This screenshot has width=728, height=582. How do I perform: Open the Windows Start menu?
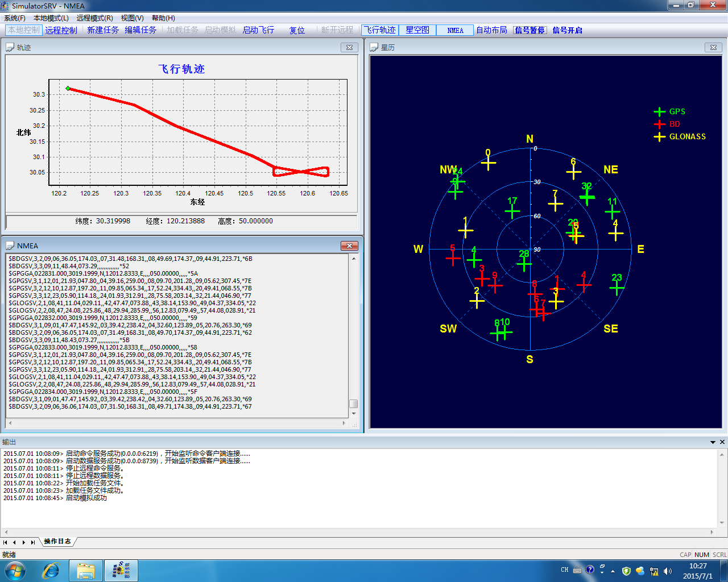coord(15,570)
